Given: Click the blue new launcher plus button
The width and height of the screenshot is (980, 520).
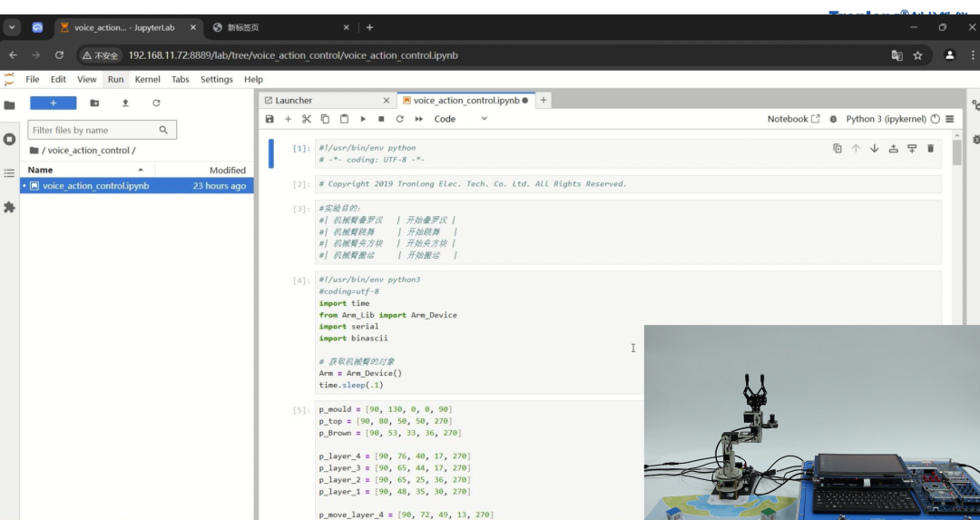Looking at the screenshot, I should tap(53, 103).
